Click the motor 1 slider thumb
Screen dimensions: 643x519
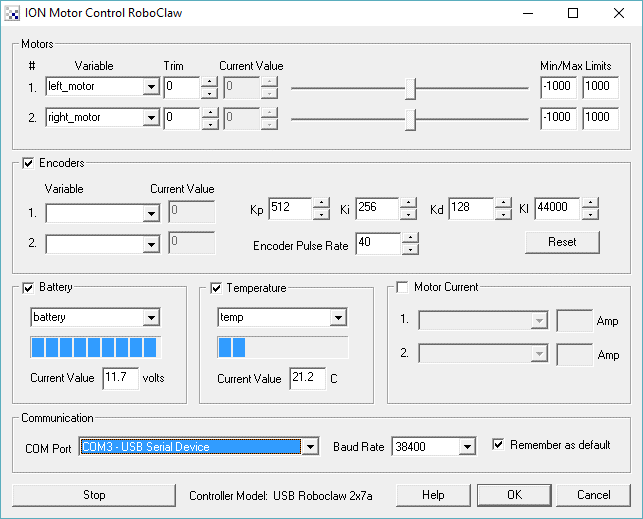point(411,89)
